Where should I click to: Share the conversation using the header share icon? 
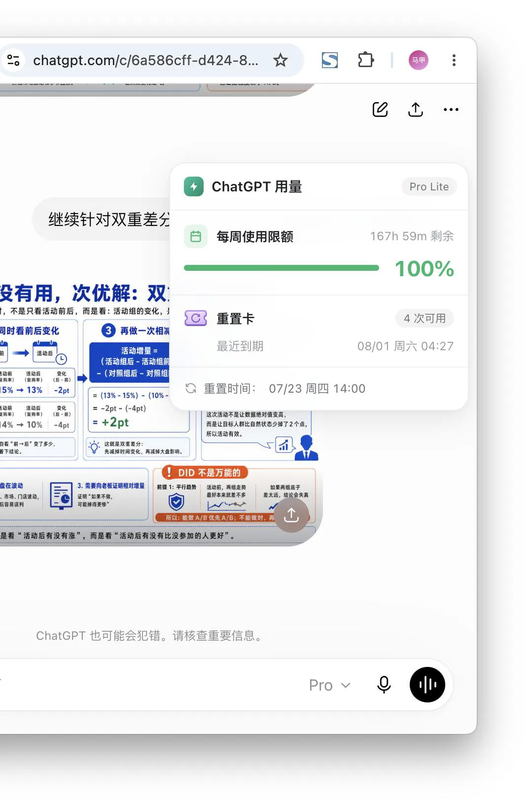[x=416, y=110]
